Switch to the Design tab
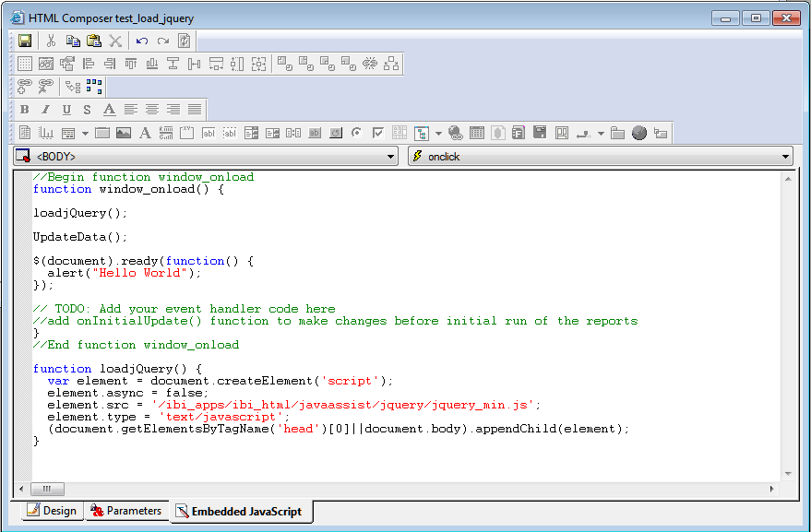The image size is (811, 532). click(53, 511)
